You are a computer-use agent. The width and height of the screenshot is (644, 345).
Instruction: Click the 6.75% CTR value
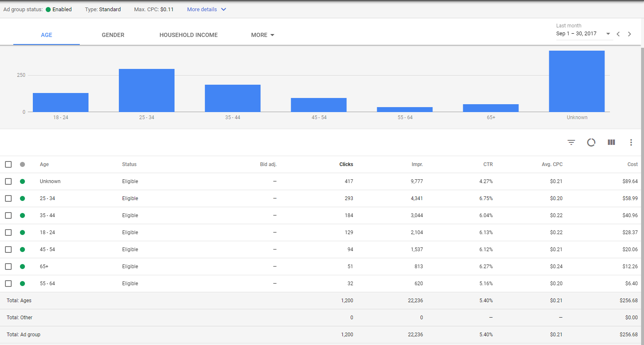pos(486,198)
